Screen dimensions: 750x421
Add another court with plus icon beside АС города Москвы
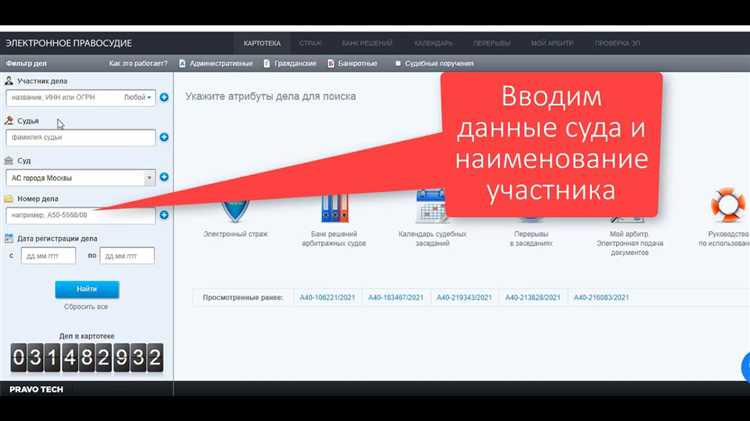(164, 177)
